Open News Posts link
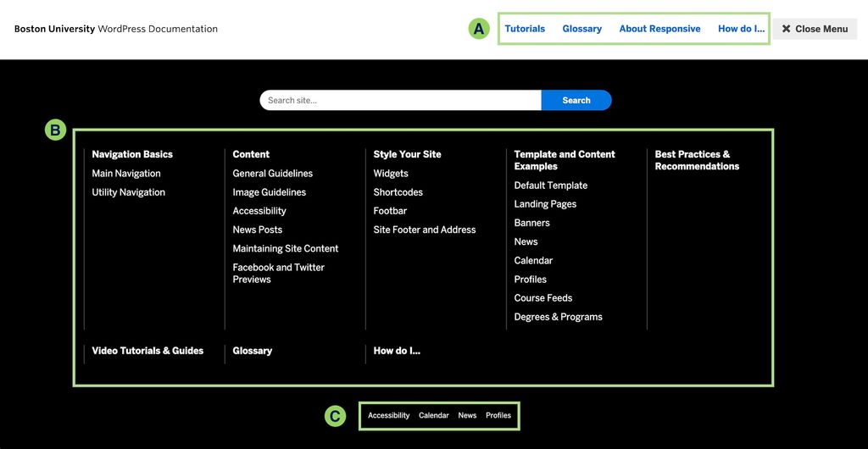Viewport: 868px width, 449px height. click(258, 230)
